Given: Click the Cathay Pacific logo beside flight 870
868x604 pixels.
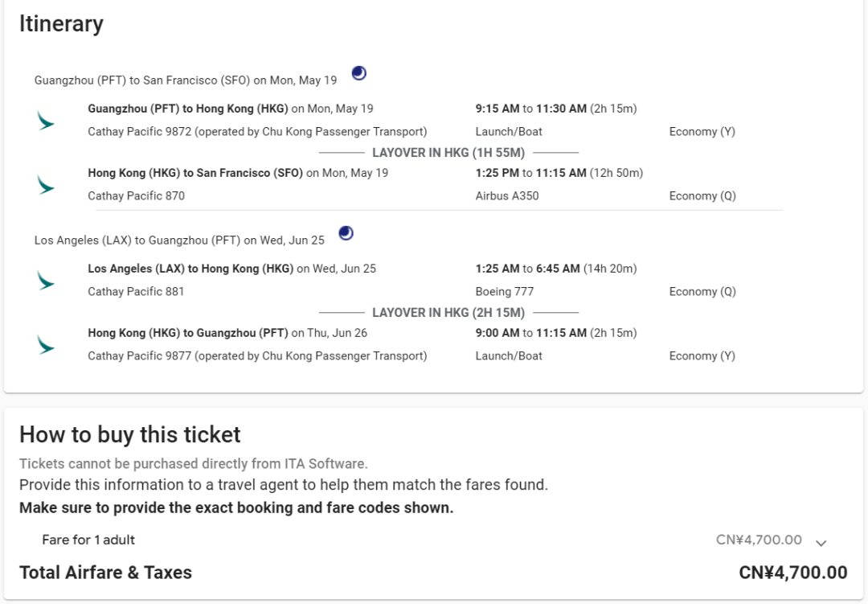Looking at the screenshot, I should (x=46, y=185).
